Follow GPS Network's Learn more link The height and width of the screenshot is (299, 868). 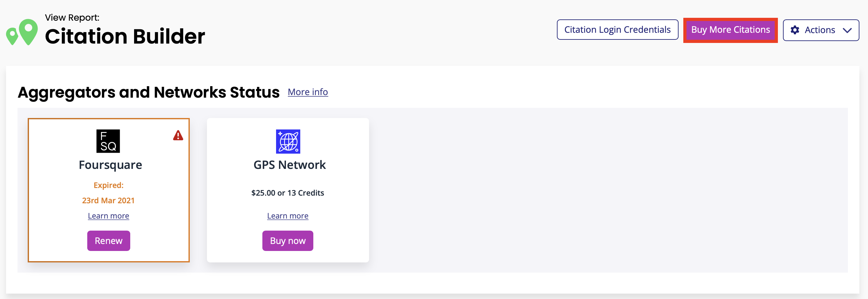[288, 216]
